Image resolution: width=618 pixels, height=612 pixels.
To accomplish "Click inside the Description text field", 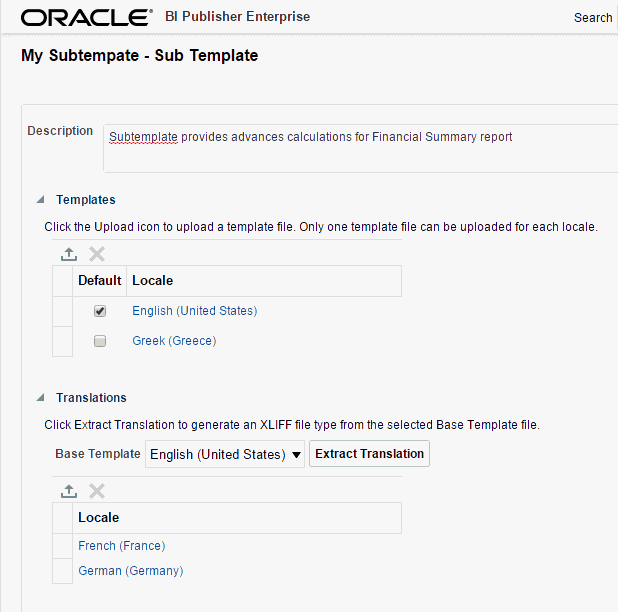I will (x=361, y=149).
